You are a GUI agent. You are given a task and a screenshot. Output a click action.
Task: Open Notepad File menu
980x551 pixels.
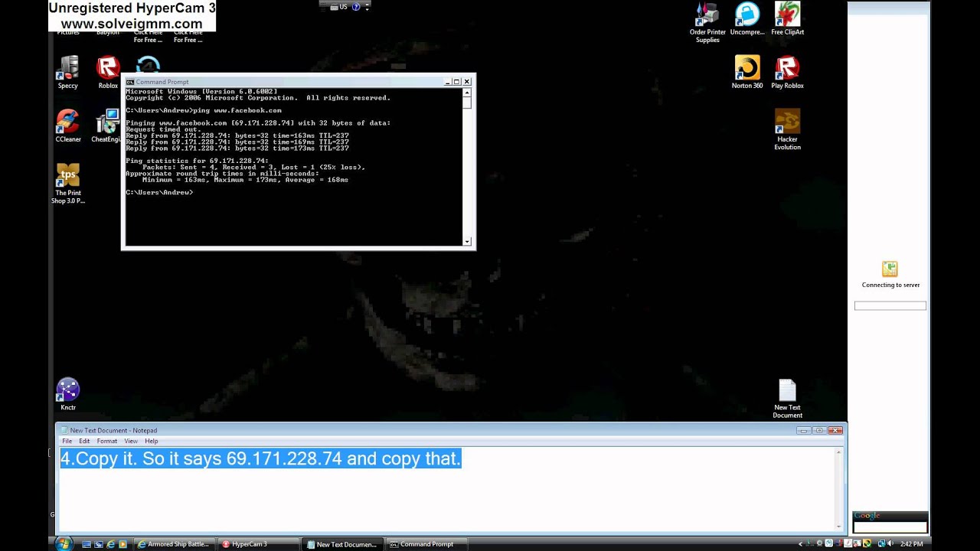(x=67, y=441)
